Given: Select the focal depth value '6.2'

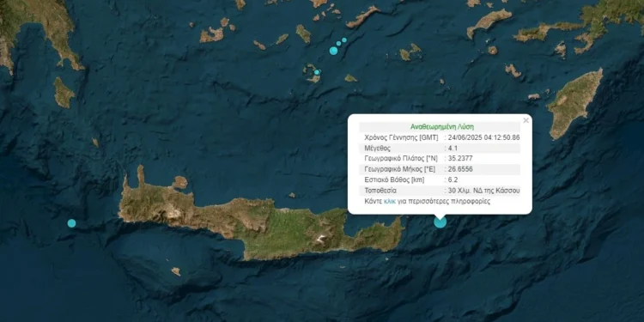Looking at the screenshot, I should coord(453,180).
